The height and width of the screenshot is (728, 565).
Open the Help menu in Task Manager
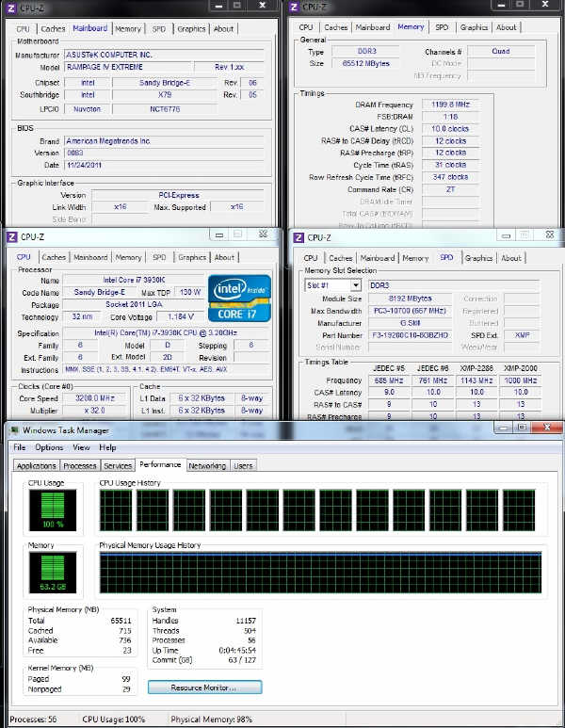point(107,447)
